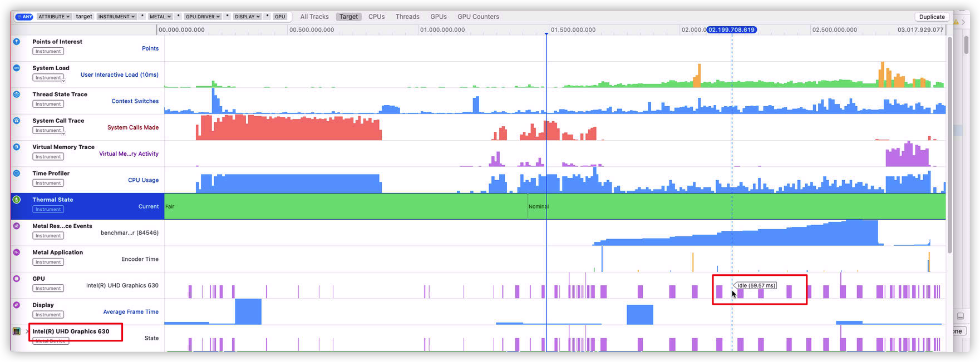Click the Virtual Memory Trace icon
980x362 pixels.
pos(17,147)
